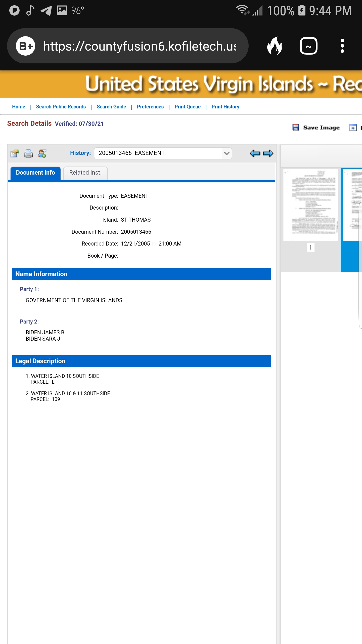
Task: Open the browser tabs switcher icon
Action: [309, 46]
